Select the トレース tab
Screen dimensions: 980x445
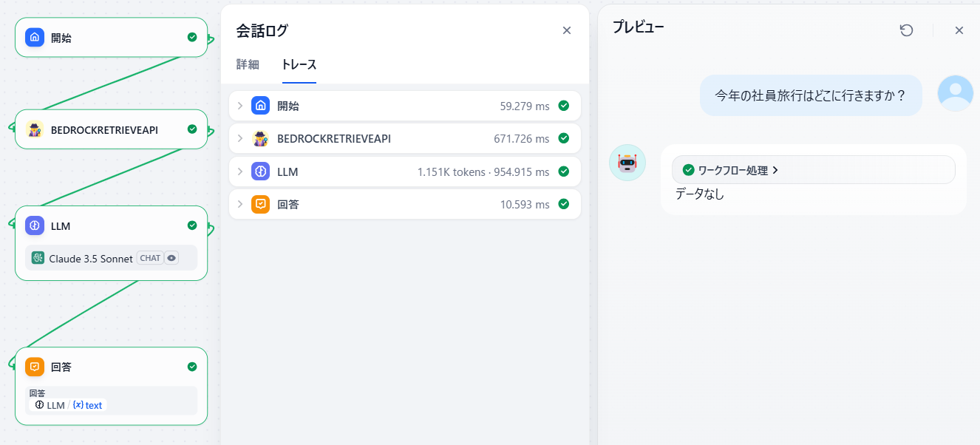coord(299,64)
